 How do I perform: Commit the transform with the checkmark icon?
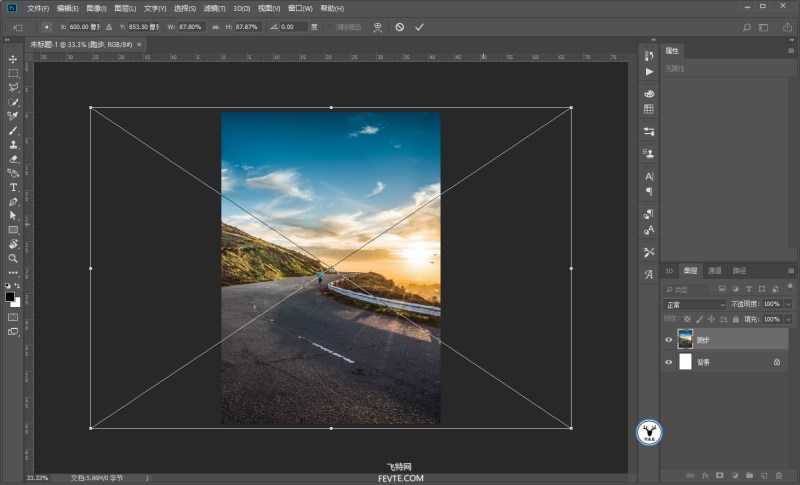419,27
